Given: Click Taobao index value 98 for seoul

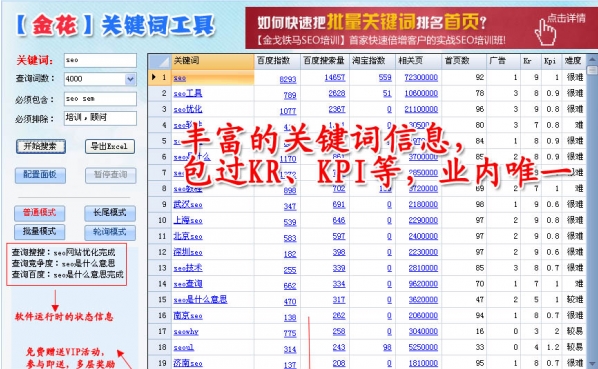Looking at the screenshot, I should (387, 348).
